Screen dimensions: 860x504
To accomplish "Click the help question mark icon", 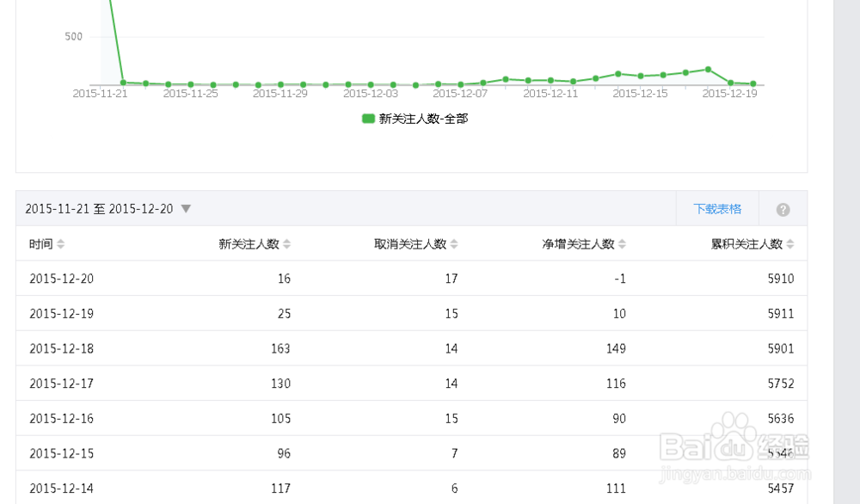I will pyautogui.click(x=783, y=207).
